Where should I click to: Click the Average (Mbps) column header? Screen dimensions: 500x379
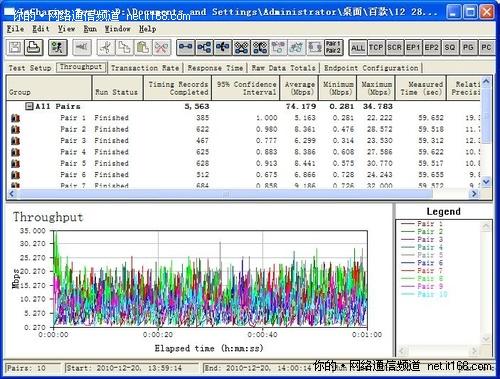pyautogui.click(x=299, y=88)
